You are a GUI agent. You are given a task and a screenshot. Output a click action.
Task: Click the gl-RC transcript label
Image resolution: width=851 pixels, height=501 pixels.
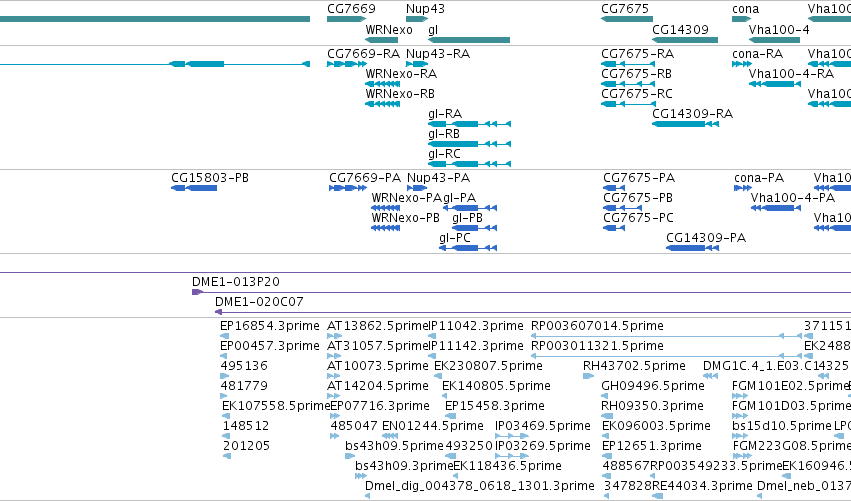[444, 154]
